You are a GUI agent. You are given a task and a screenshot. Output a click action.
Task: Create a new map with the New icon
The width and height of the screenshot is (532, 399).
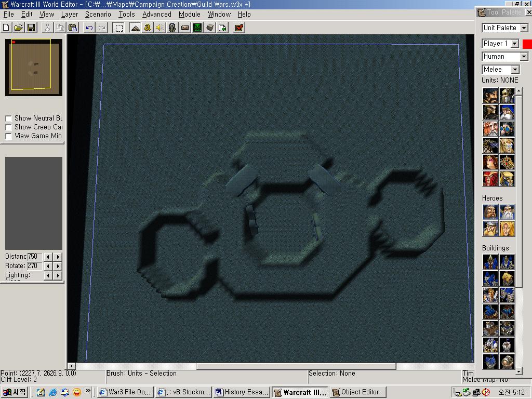pos(6,28)
